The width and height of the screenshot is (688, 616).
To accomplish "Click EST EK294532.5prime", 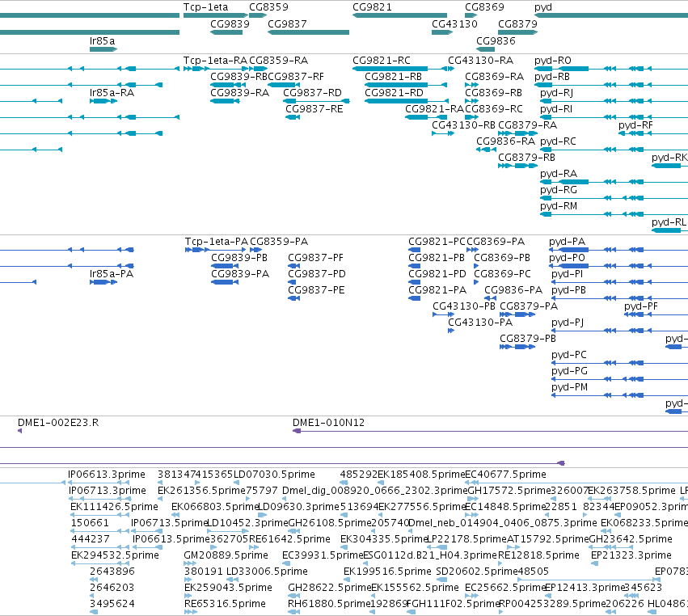I will pyautogui.click(x=115, y=555).
